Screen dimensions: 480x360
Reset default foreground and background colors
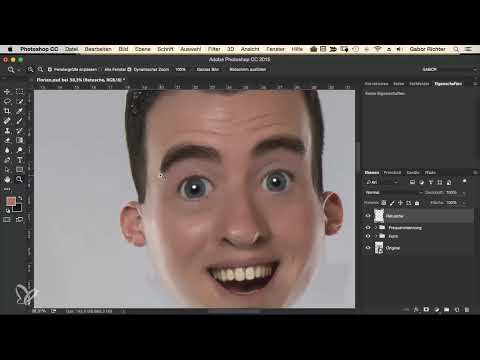coord(8,211)
